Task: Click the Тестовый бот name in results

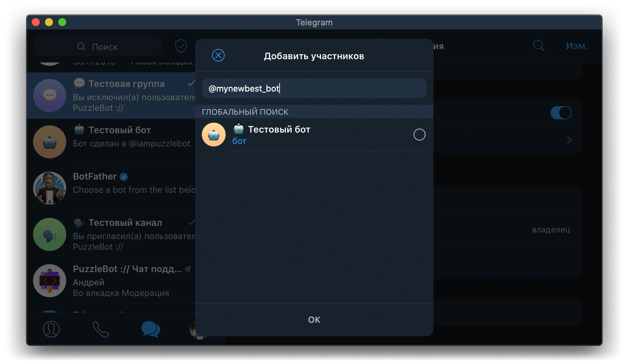Action: [x=279, y=129]
